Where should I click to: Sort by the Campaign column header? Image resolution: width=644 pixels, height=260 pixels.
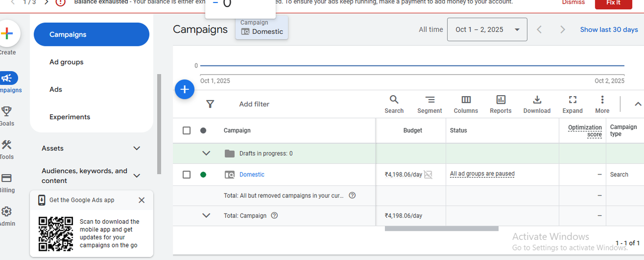click(x=237, y=131)
